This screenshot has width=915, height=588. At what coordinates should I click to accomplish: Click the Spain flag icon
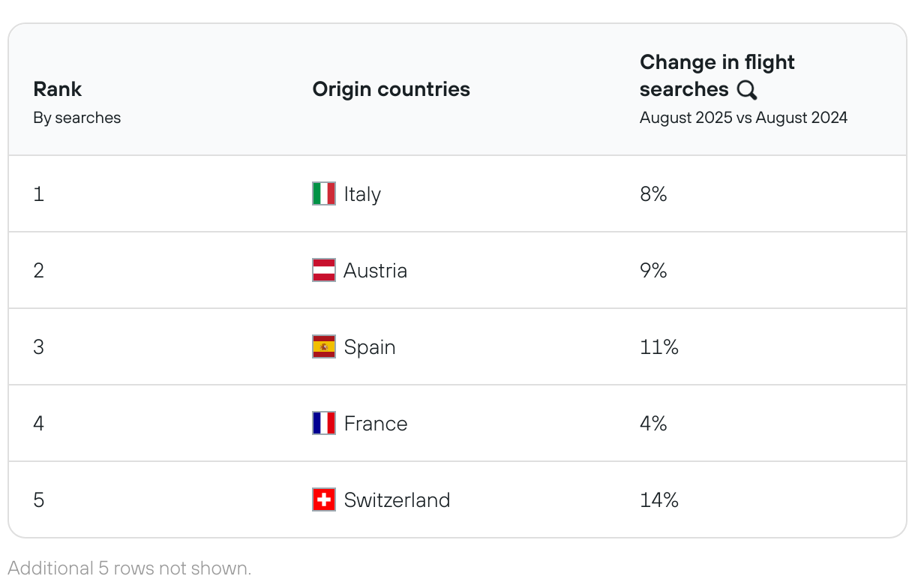(324, 346)
